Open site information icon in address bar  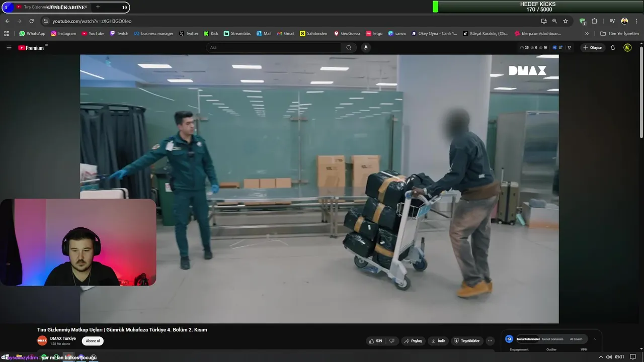tap(46, 21)
